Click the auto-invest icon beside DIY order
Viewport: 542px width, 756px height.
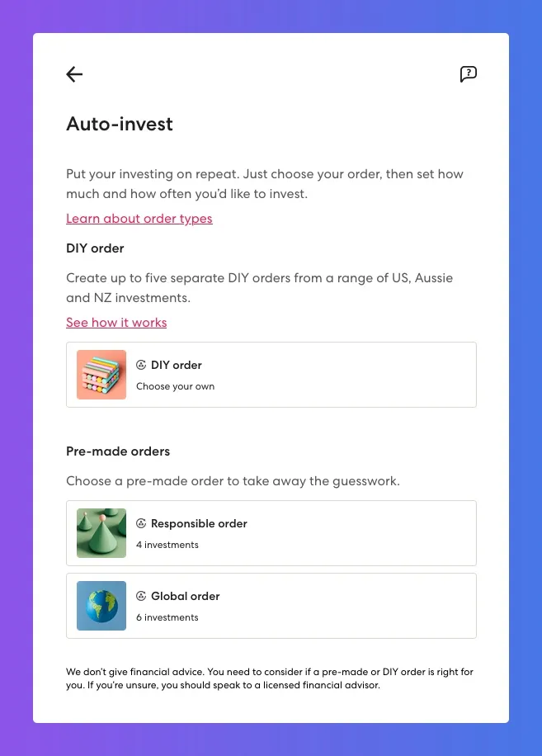click(141, 365)
